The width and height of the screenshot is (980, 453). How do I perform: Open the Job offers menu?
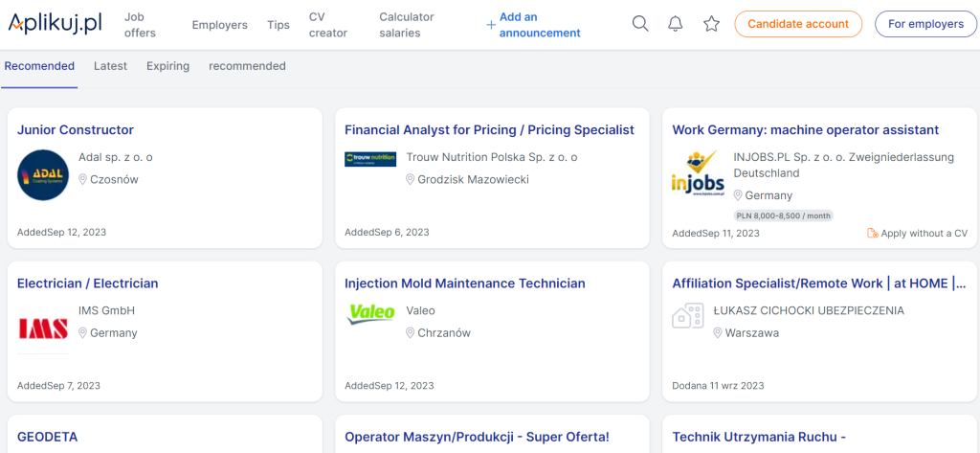click(140, 25)
